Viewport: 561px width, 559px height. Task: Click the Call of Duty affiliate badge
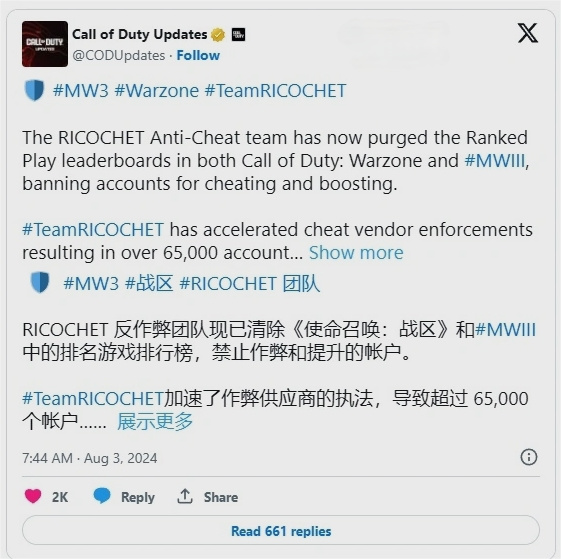tap(238, 35)
